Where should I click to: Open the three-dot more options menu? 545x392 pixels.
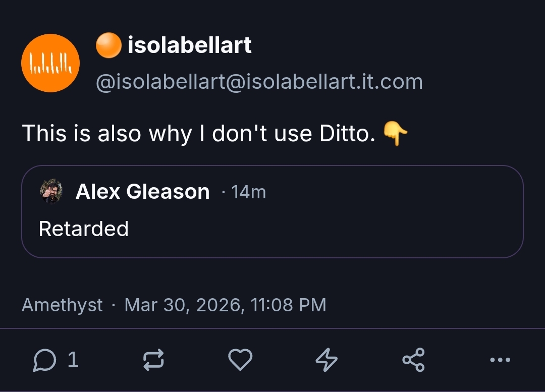click(x=500, y=360)
